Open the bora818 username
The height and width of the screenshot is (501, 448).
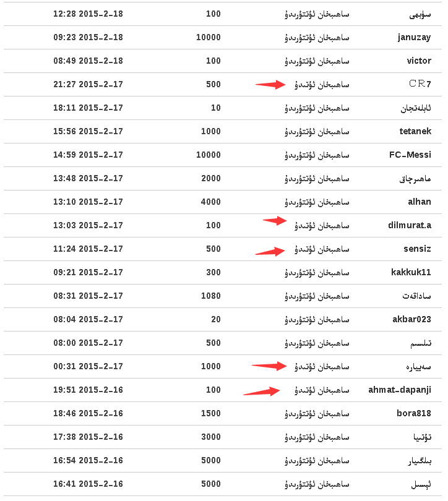(414, 413)
